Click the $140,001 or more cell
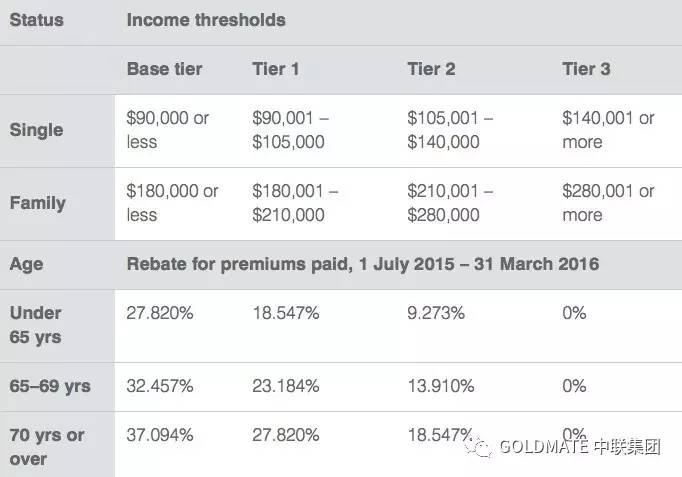682x477 pixels. point(608,130)
